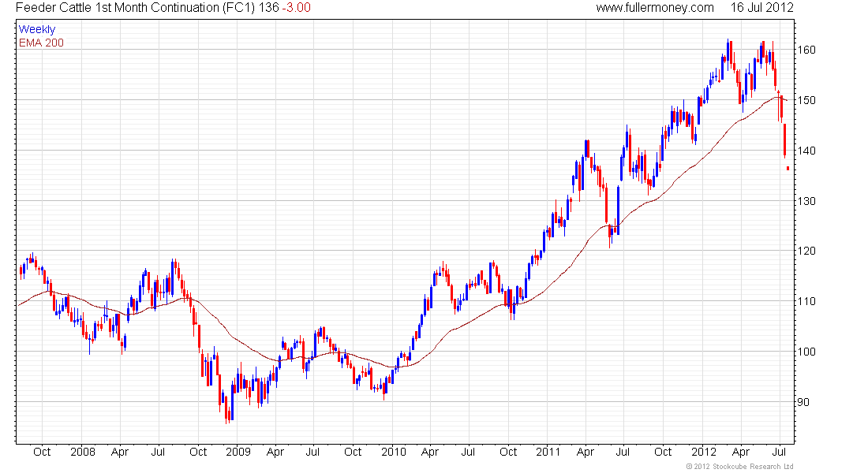Click the 16 Jul 2012 date

point(761,8)
